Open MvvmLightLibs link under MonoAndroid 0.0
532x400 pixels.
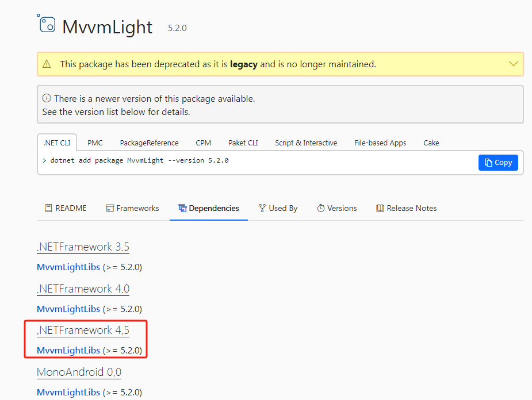pyautogui.click(x=68, y=393)
